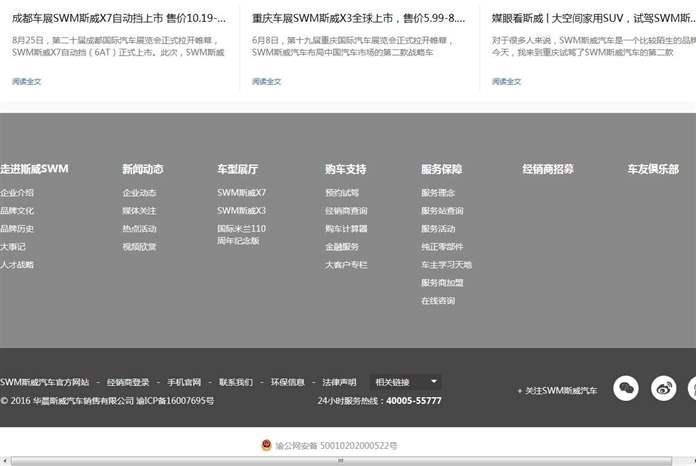
Task: Click 阅读全文 under the 成都车展 article
Action: coord(26,82)
